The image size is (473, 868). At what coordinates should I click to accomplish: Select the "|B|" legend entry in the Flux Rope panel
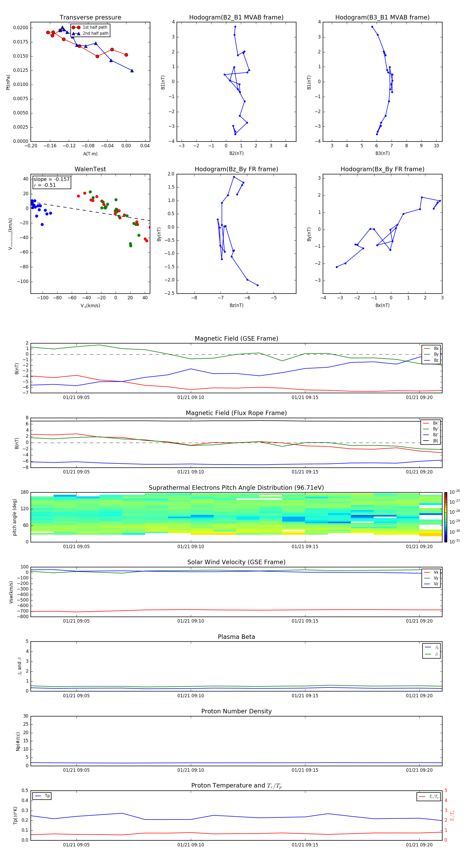tap(431, 441)
